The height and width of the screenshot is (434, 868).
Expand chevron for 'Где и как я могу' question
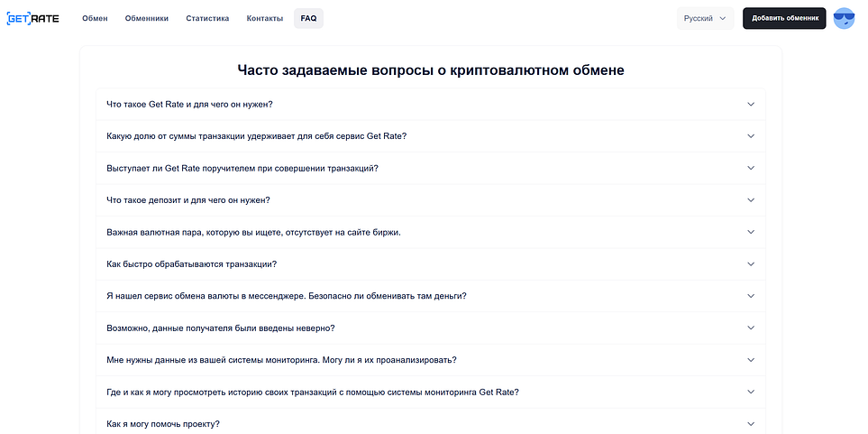point(751,392)
